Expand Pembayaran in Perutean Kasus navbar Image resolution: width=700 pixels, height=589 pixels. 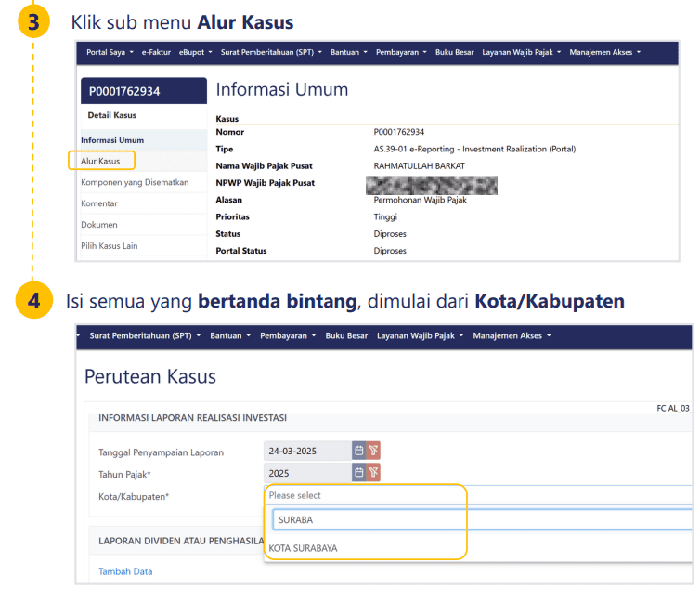pyautogui.click(x=288, y=335)
